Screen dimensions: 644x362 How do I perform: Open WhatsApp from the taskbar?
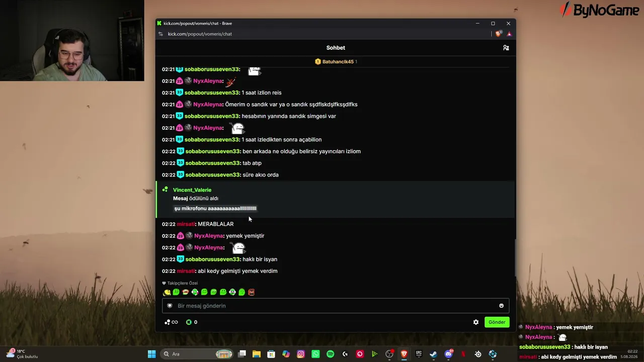click(315, 354)
